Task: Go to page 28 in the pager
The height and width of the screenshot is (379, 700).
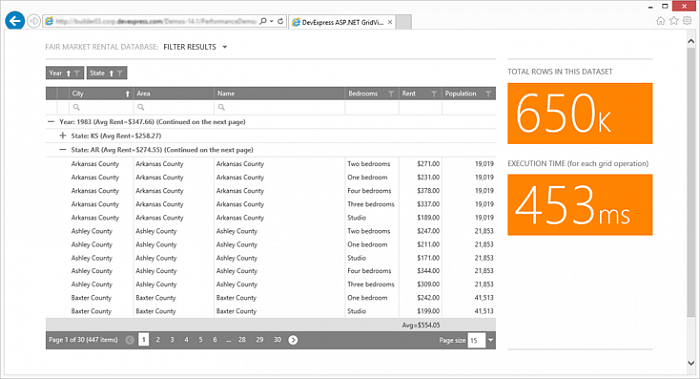Action: pyautogui.click(x=242, y=340)
